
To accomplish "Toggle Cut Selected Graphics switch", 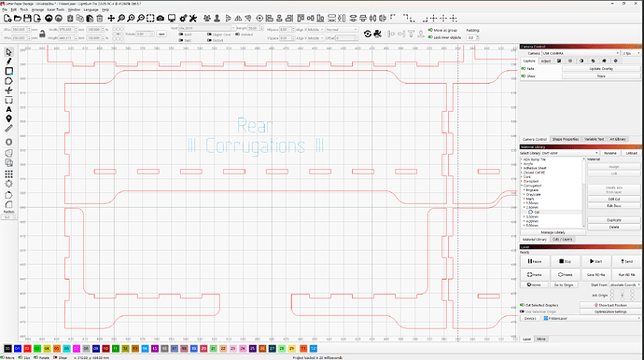I will coord(523,305).
